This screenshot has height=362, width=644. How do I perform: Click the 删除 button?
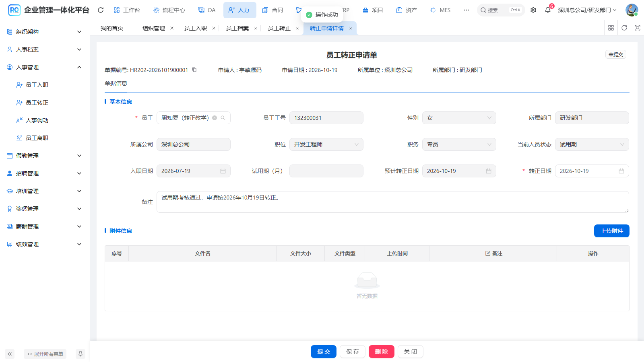(x=382, y=352)
